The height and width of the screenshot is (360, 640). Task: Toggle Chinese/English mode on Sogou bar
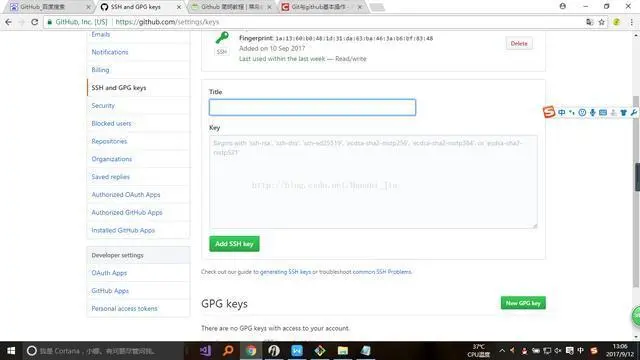(x=562, y=112)
